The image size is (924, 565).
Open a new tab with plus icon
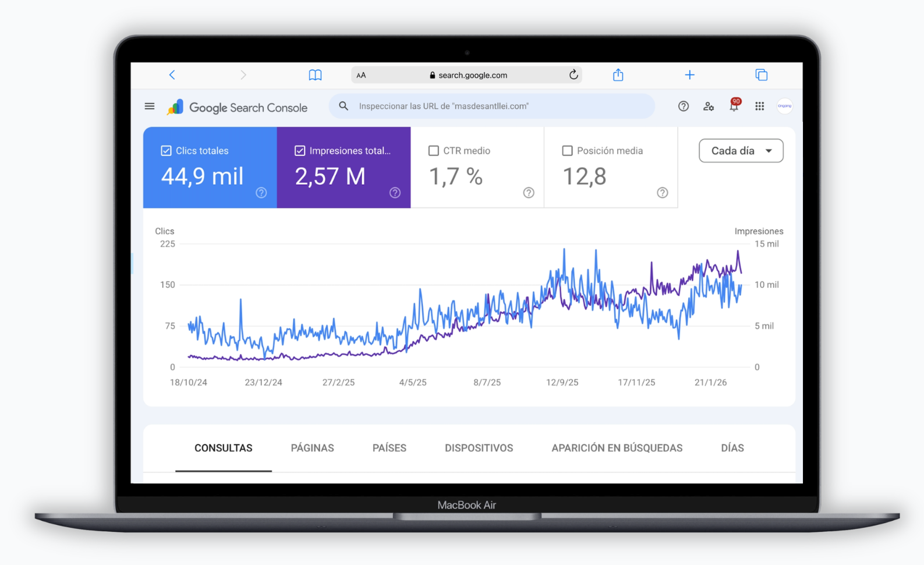pos(689,75)
